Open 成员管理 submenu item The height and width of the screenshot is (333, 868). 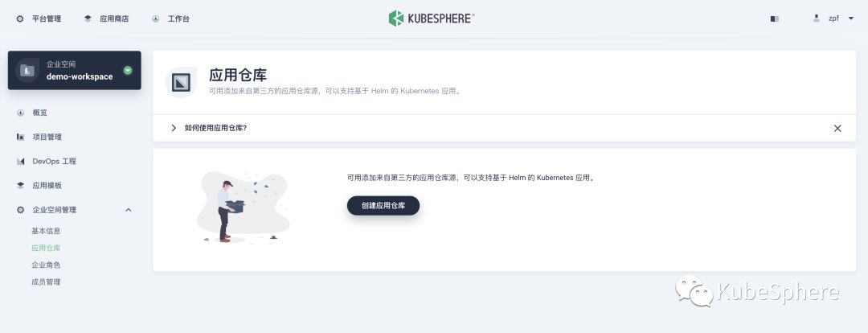coord(46,282)
